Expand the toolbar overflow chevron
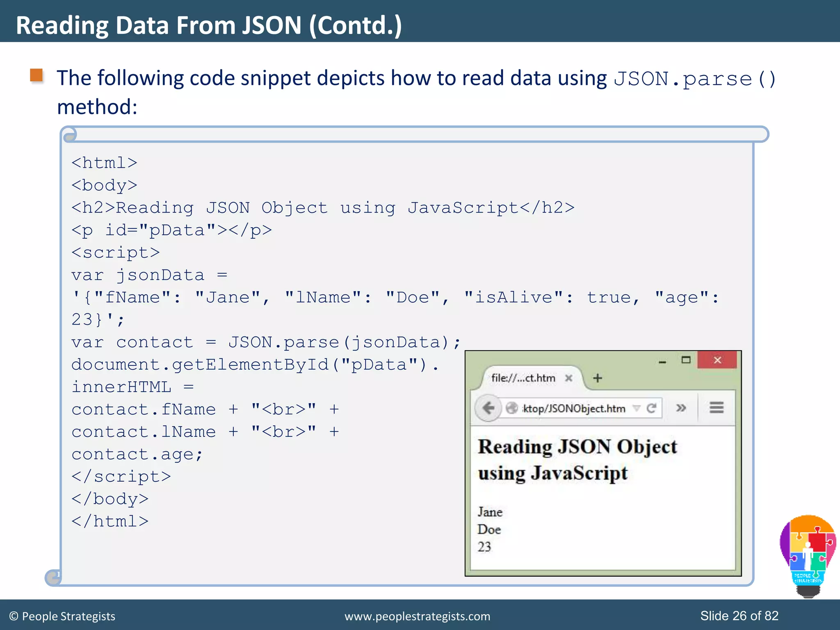Image resolution: width=840 pixels, height=630 pixels. click(x=681, y=408)
